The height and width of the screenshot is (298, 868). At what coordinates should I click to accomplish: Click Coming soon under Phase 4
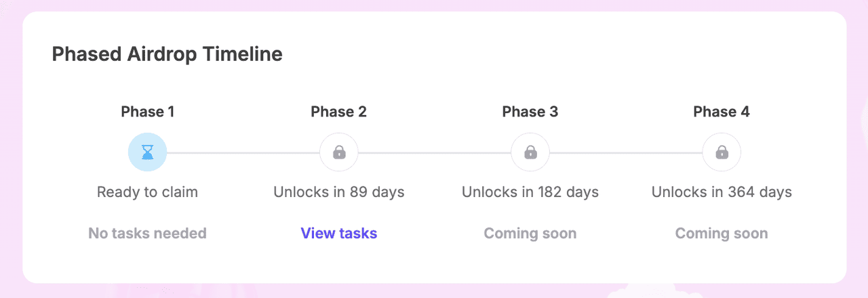coord(722,234)
